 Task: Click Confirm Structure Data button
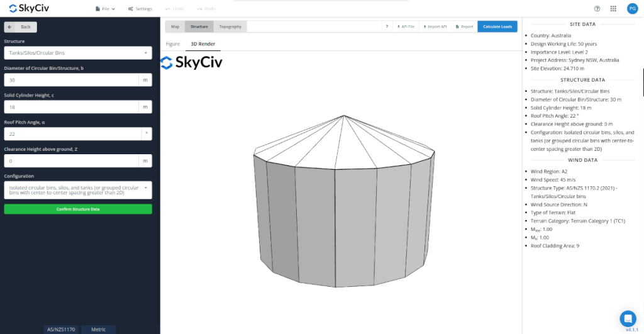78,209
